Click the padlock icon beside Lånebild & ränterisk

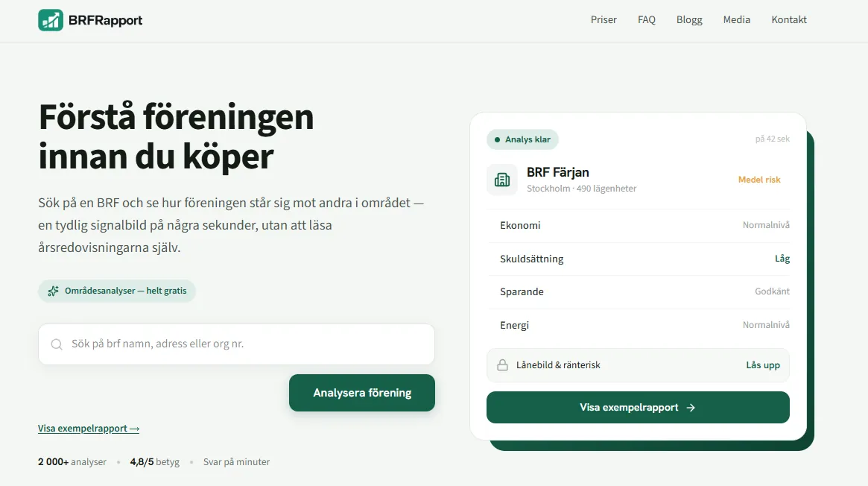(x=502, y=365)
